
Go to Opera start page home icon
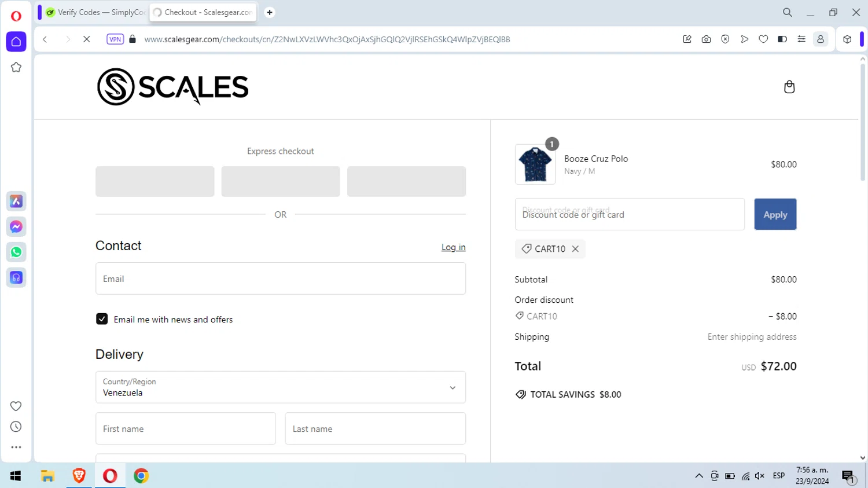[x=16, y=42]
